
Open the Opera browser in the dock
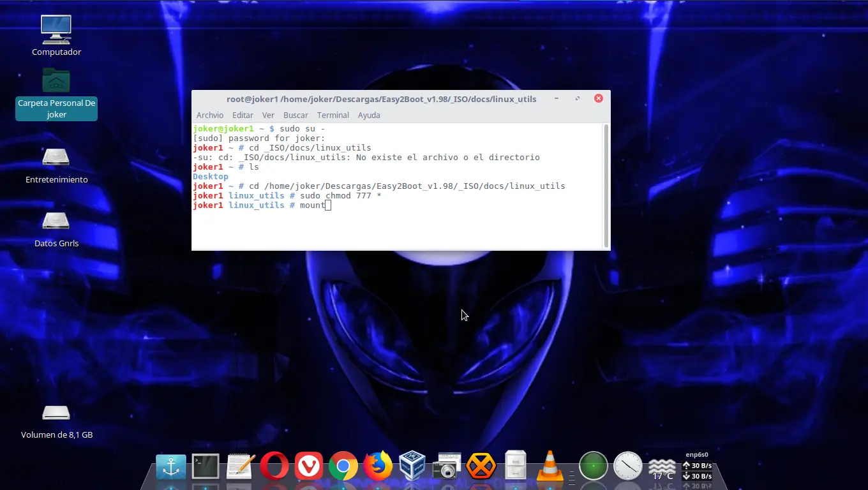(274, 466)
